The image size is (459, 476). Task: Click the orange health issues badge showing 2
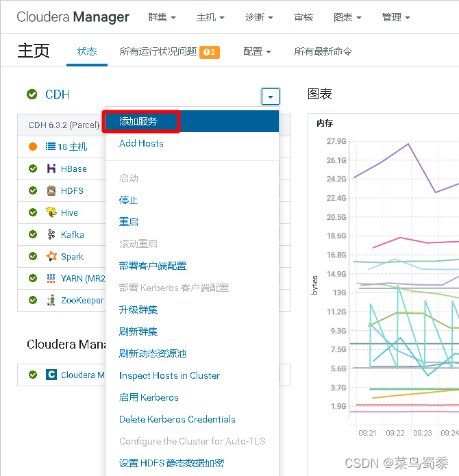pyautogui.click(x=210, y=52)
